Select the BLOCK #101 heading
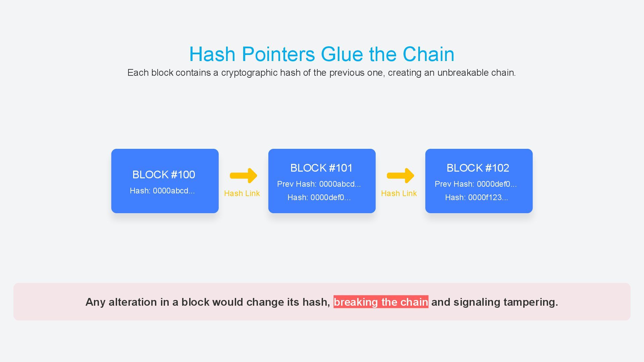This screenshot has height=362, width=644. (x=321, y=168)
